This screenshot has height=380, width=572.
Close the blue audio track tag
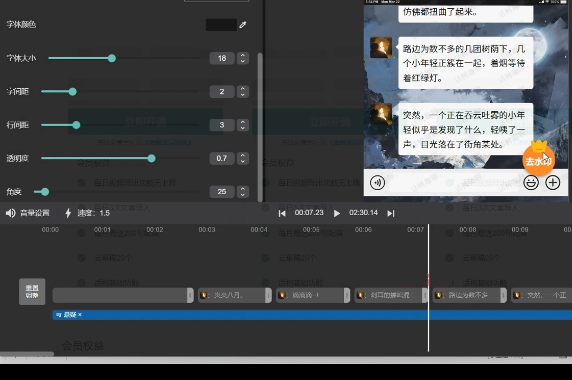pyautogui.click(x=80, y=315)
